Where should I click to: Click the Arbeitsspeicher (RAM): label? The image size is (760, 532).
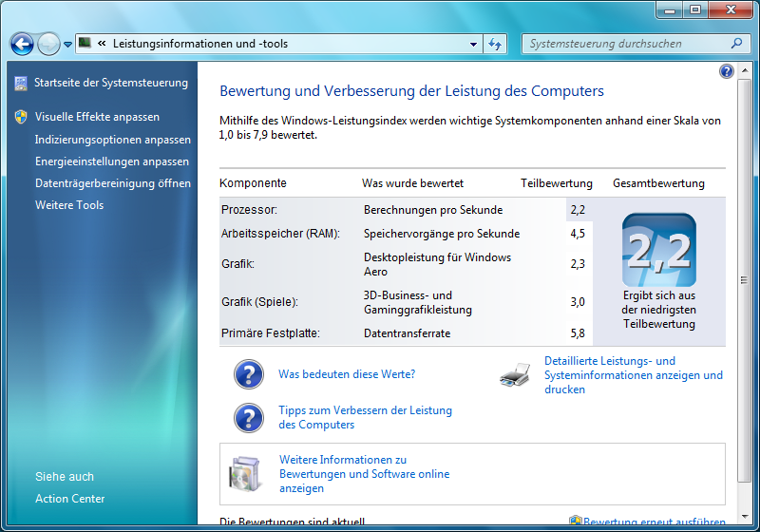pos(280,234)
